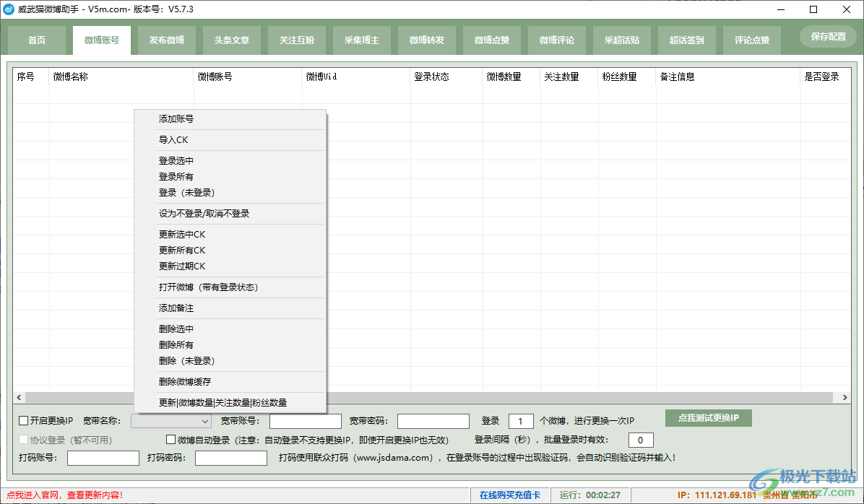The image size is (864, 504).
Task: Click the 运行: 00:02:27 timer text
Action: pos(590,495)
